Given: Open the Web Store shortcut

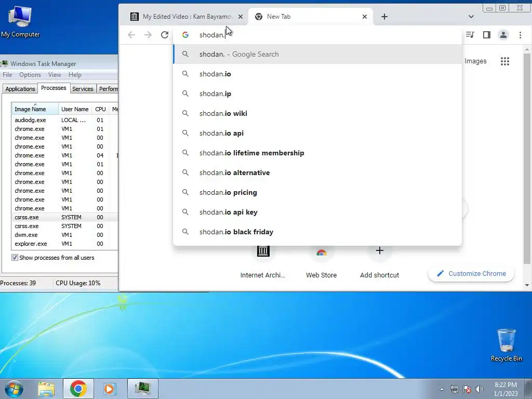Looking at the screenshot, I should point(321,260).
